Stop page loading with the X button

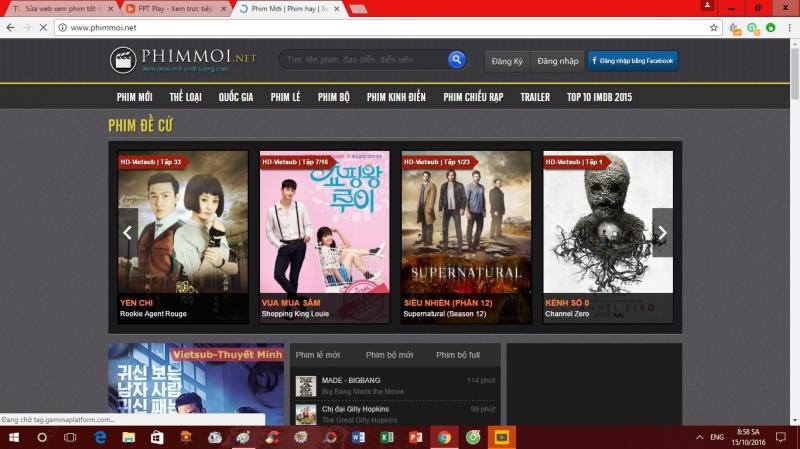pyautogui.click(x=41, y=27)
